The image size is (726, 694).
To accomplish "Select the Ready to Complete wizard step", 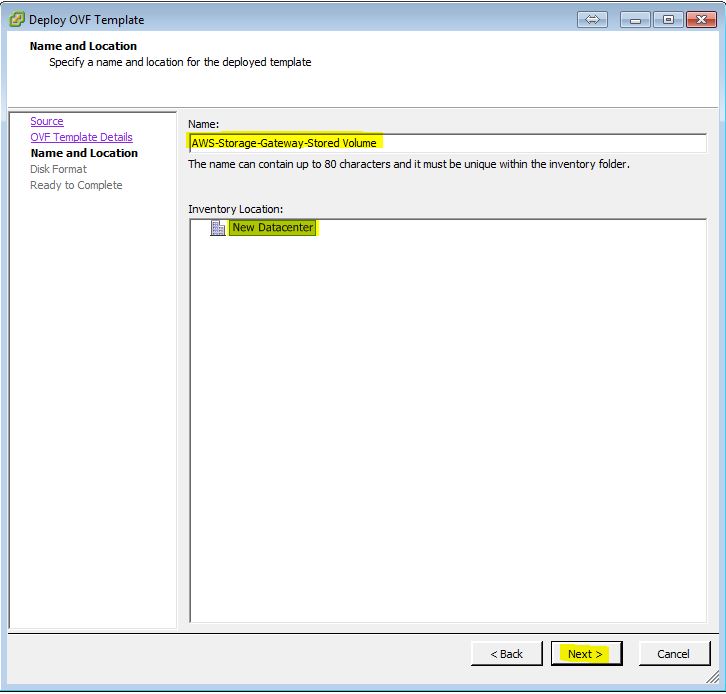I will (x=76, y=185).
